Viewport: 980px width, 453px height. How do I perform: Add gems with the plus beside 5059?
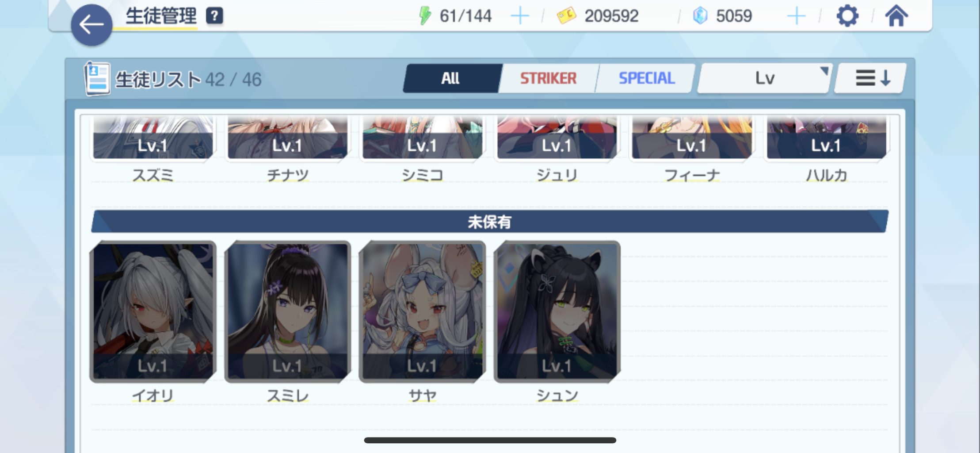coord(796,16)
